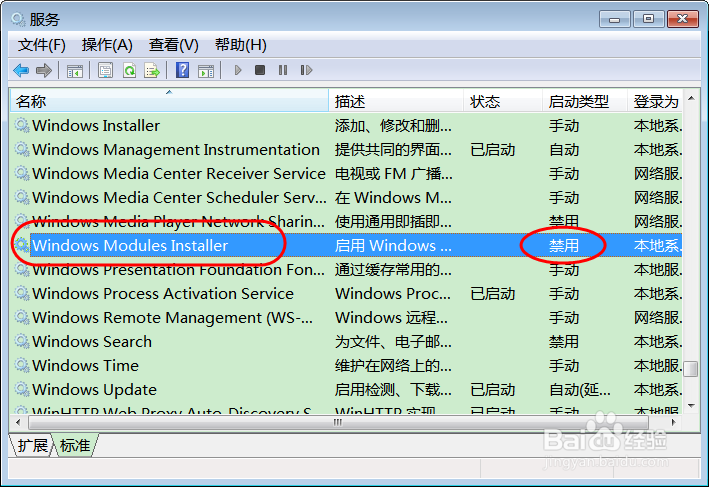This screenshot has height=487, width=709.
Task: Open the blue Help question-mark icon
Action: click(182, 70)
